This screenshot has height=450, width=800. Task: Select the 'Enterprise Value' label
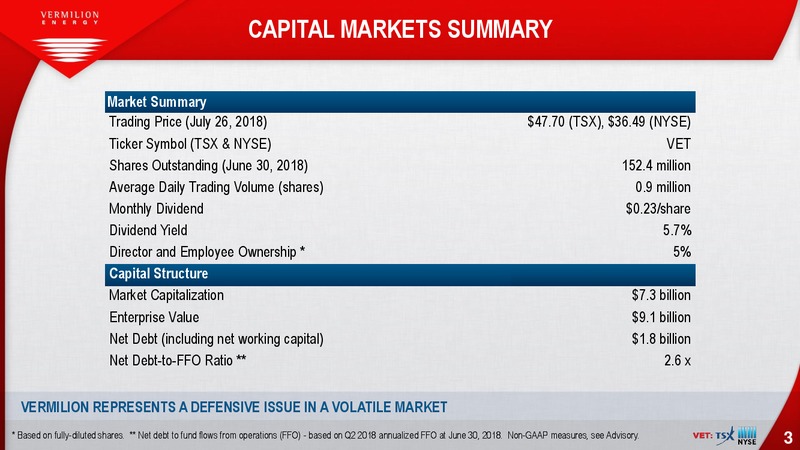(x=154, y=317)
